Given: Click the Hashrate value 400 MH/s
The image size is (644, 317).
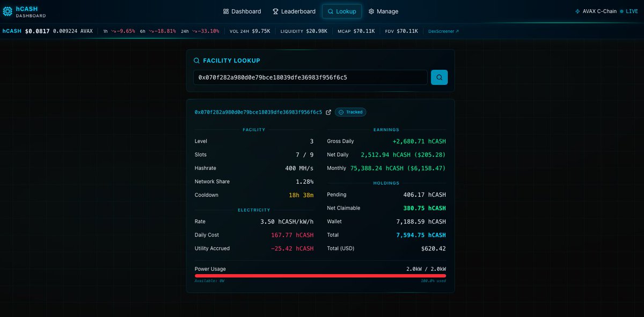Looking at the screenshot, I should pyautogui.click(x=299, y=168).
